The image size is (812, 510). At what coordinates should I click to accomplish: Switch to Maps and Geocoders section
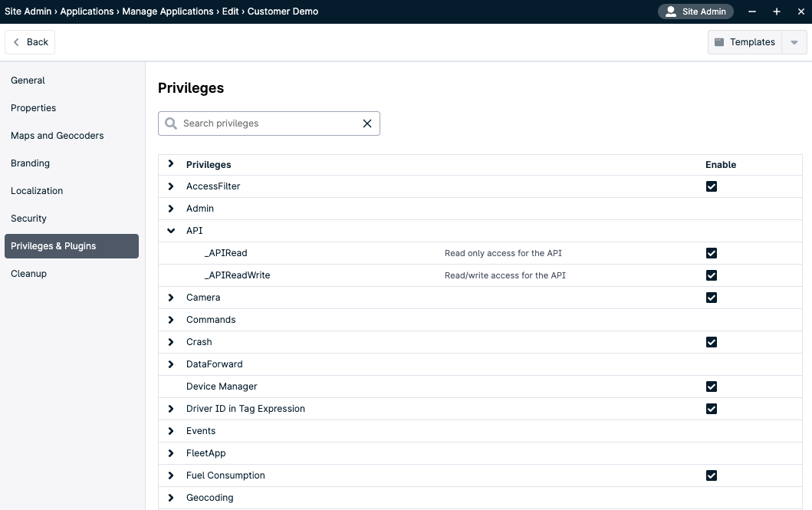[x=57, y=136]
